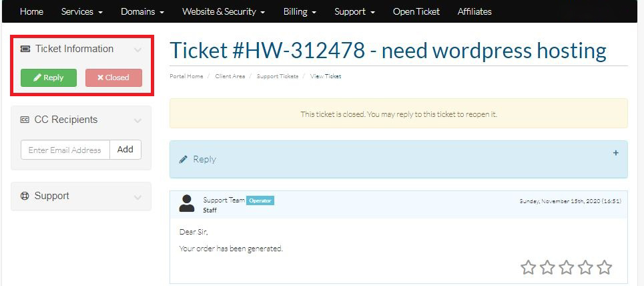This screenshot has height=286, width=644.
Task: Open the Services dropdown menu
Action: 81,11
